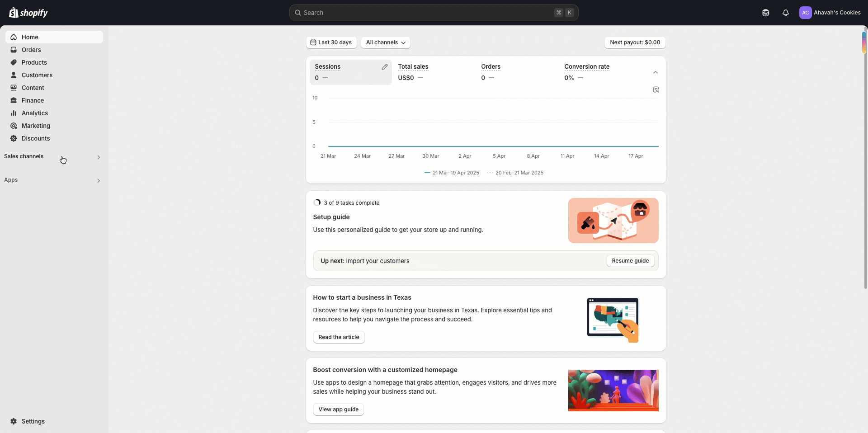Click the Marketing target icon
The width and height of the screenshot is (868, 433).
(14, 126)
